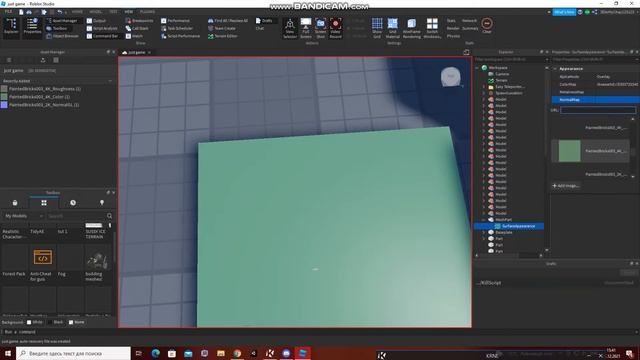Collapse the Workspace tree node
Screen dimensions: 640x360
478,68
